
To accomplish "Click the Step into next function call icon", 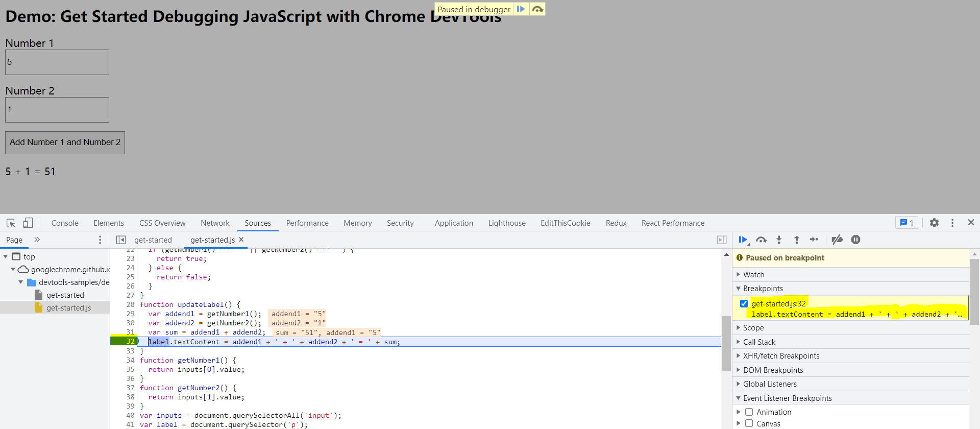I will (x=779, y=240).
